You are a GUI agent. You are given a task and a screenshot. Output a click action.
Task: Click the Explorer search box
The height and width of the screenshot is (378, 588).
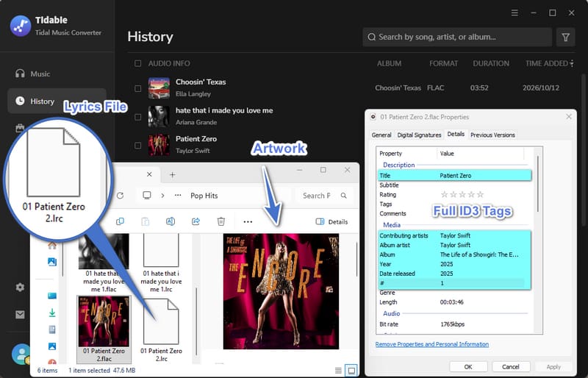point(324,196)
